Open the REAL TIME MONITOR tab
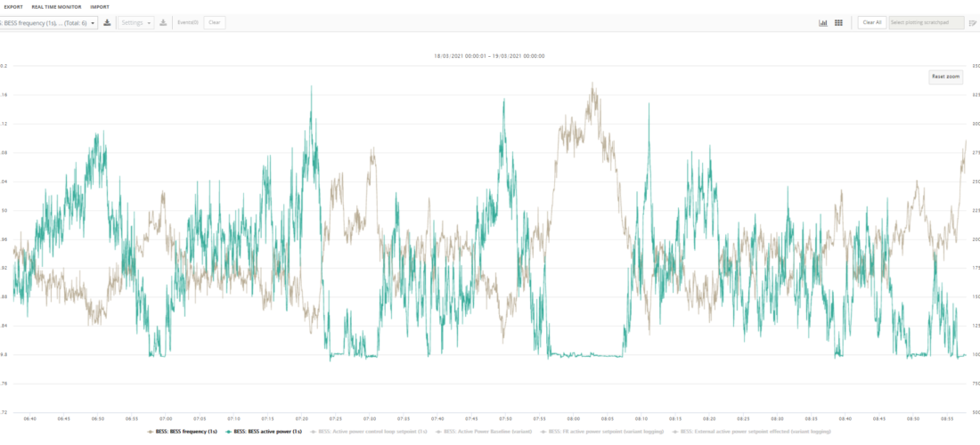 pos(56,7)
